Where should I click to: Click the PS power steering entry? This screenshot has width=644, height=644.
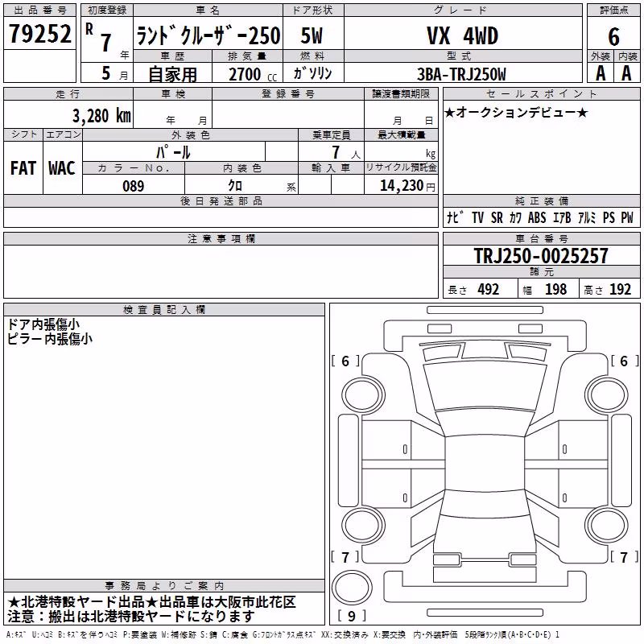[609, 217]
